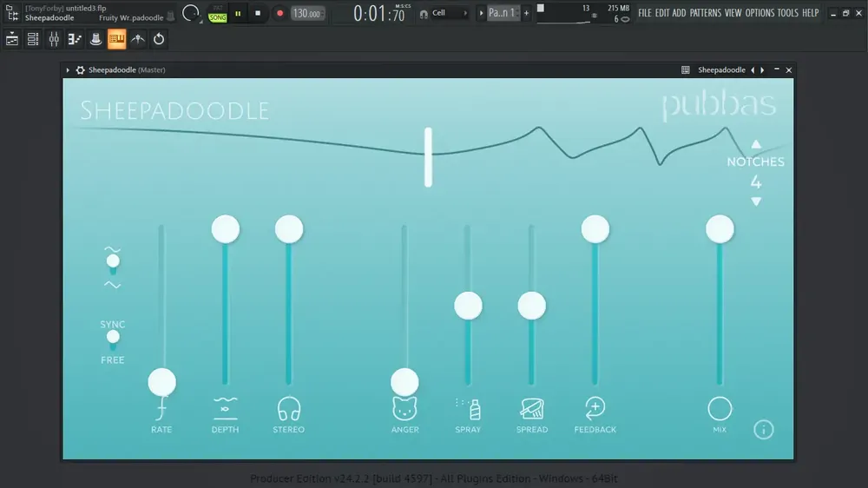This screenshot has width=868, height=488.
Task: Open the tempo tapper icon
Action: pyautogui.click(x=138, y=39)
